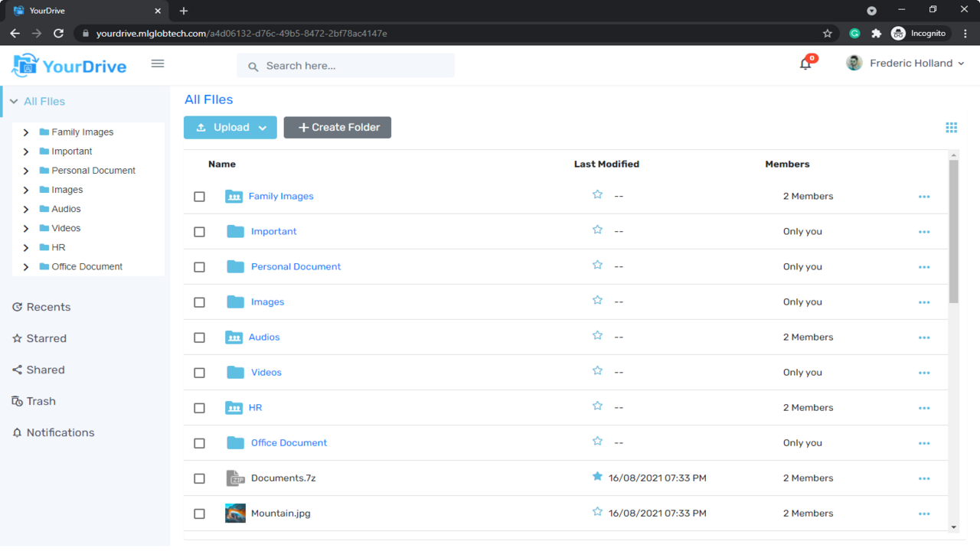Click the Create Folder button
This screenshot has width=980, height=551.
pyautogui.click(x=338, y=128)
